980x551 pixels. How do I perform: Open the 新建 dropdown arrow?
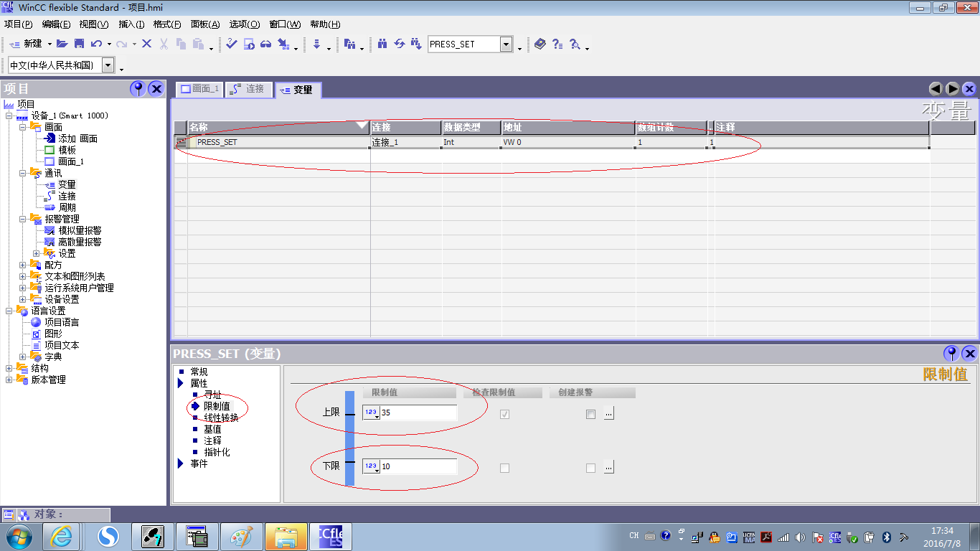coord(50,44)
